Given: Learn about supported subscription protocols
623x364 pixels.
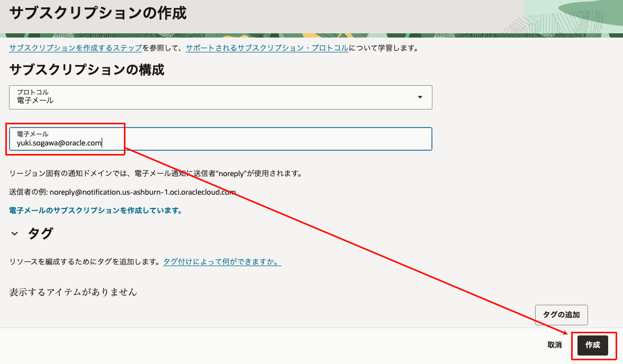Looking at the screenshot, I should (x=267, y=47).
